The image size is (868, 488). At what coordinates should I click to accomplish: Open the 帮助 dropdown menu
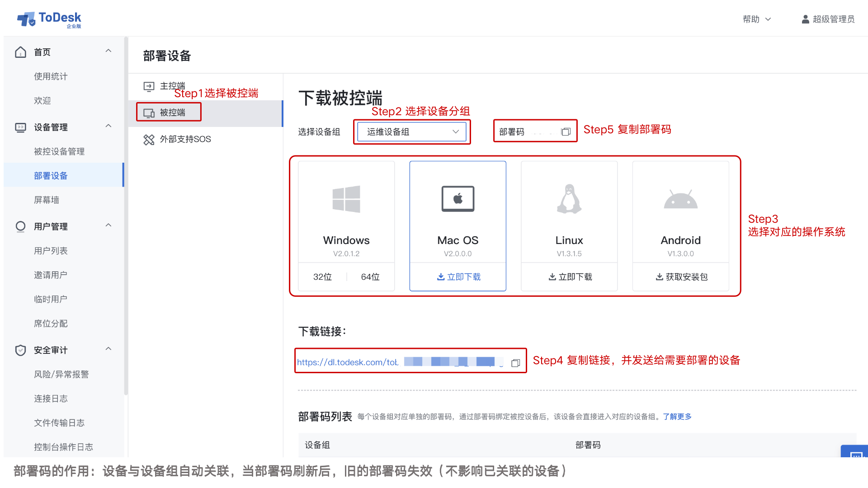(757, 19)
